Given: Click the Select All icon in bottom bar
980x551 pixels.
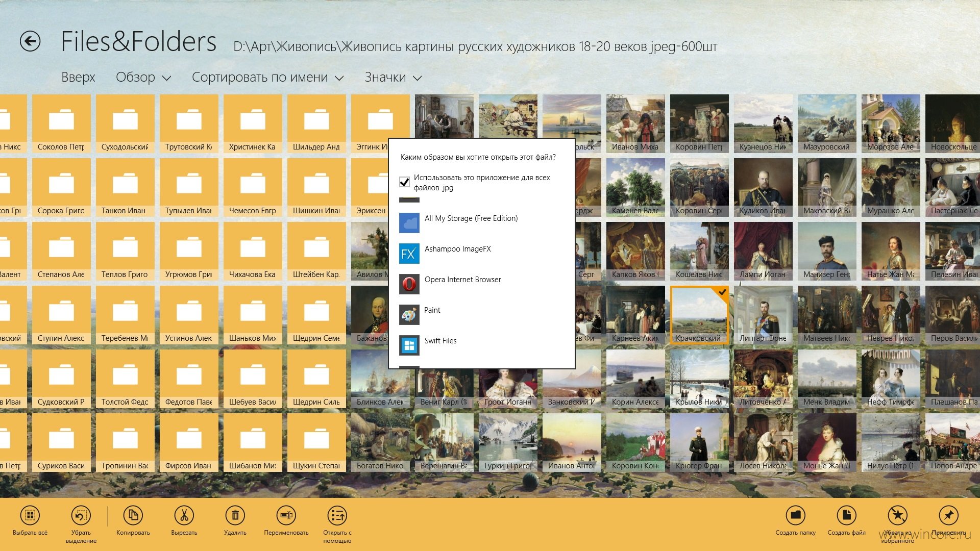Looking at the screenshot, I should tap(30, 515).
